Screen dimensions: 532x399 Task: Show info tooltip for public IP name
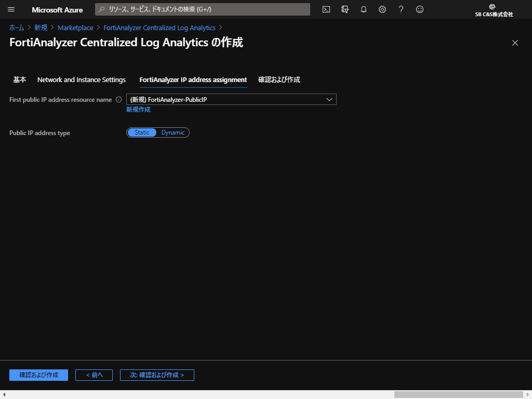click(x=119, y=99)
